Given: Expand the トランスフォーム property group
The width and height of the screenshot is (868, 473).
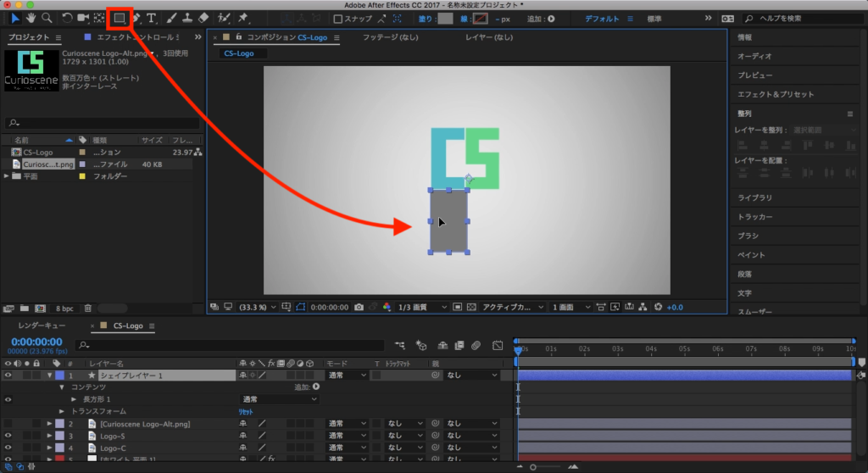Looking at the screenshot, I should [62, 411].
